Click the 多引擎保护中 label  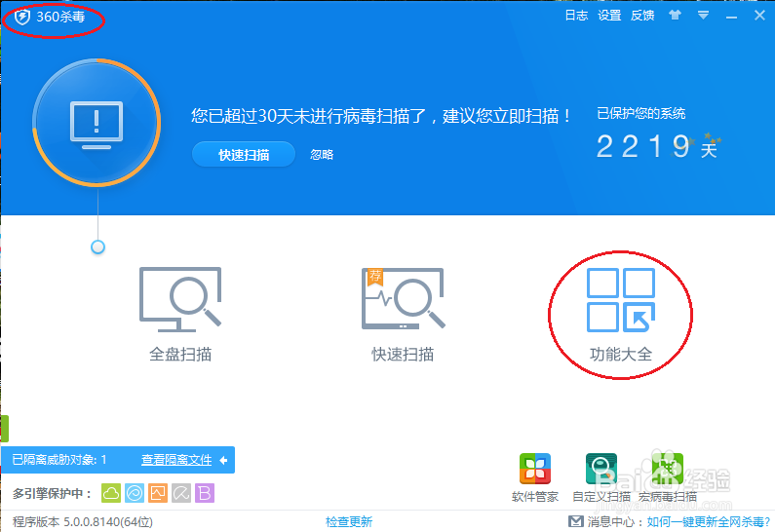tap(52, 493)
